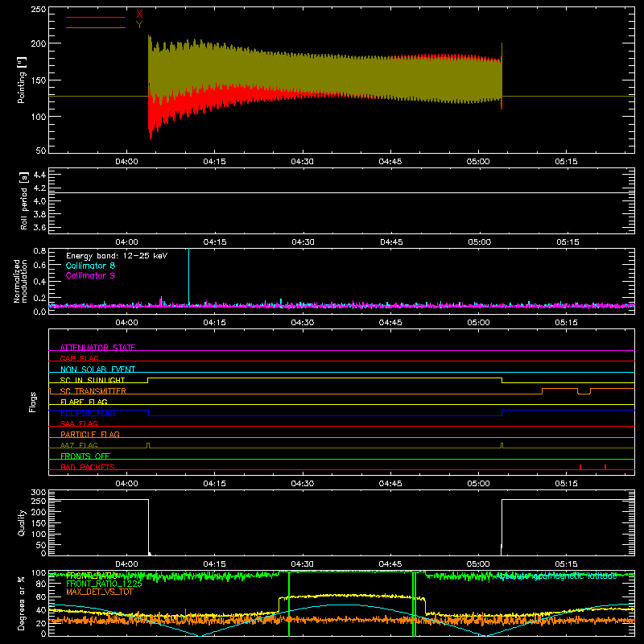Click the PARTICLE_FLAG label
Image resolution: width=644 pixels, height=644 pixels.
(x=90, y=434)
